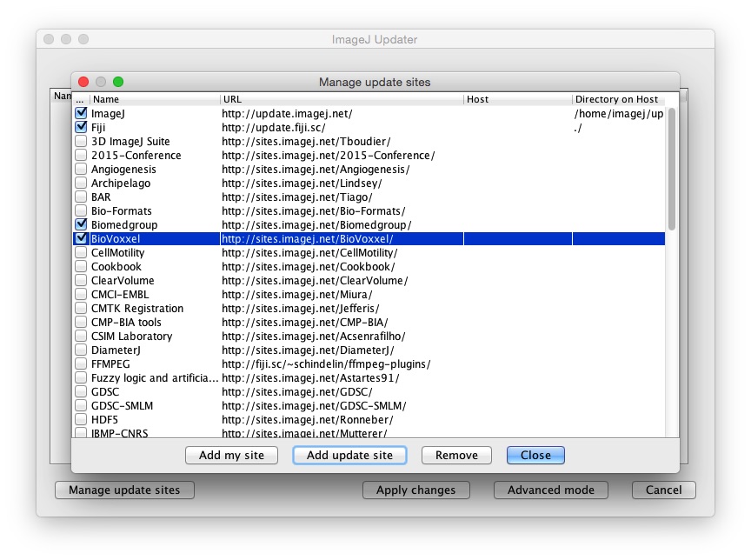Click the Add update site button
751x560 pixels.
349,455
